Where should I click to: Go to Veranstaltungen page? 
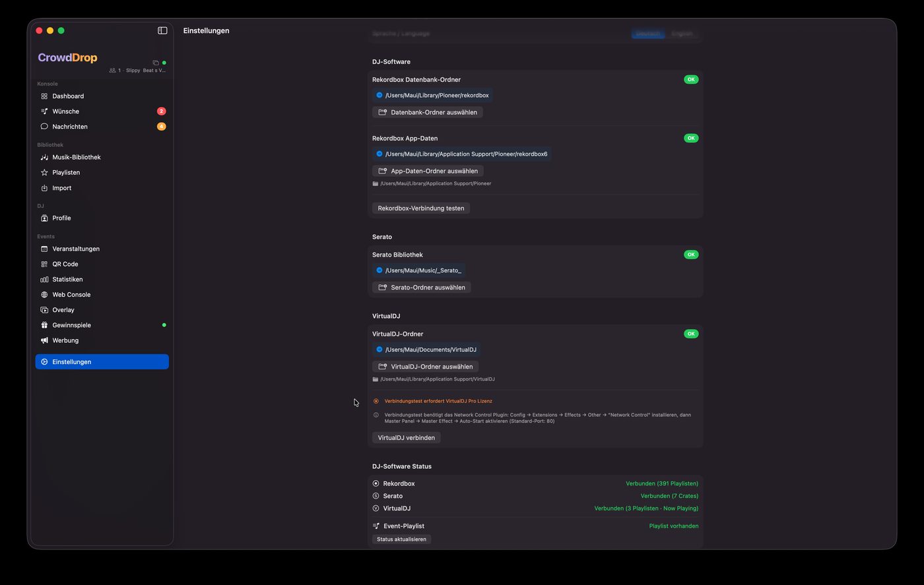pyautogui.click(x=76, y=249)
